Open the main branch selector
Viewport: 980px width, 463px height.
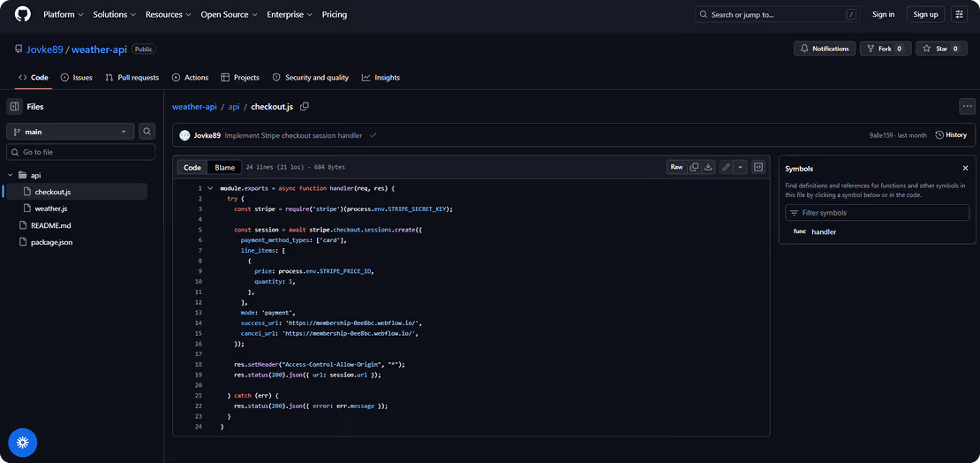[71, 132]
